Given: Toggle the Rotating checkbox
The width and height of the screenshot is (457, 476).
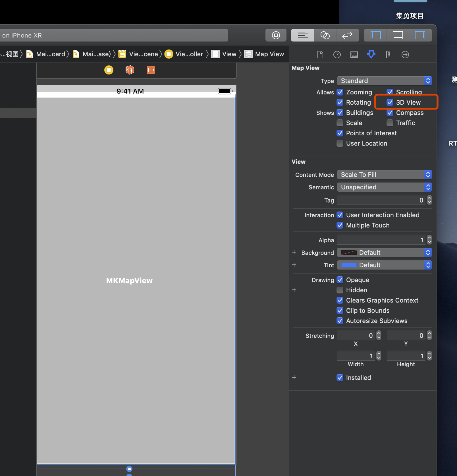Looking at the screenshot, I should 340,102.
